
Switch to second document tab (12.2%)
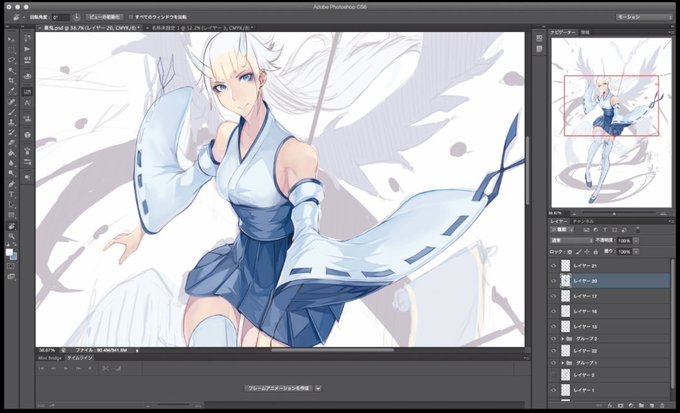(x=200, y=28)
